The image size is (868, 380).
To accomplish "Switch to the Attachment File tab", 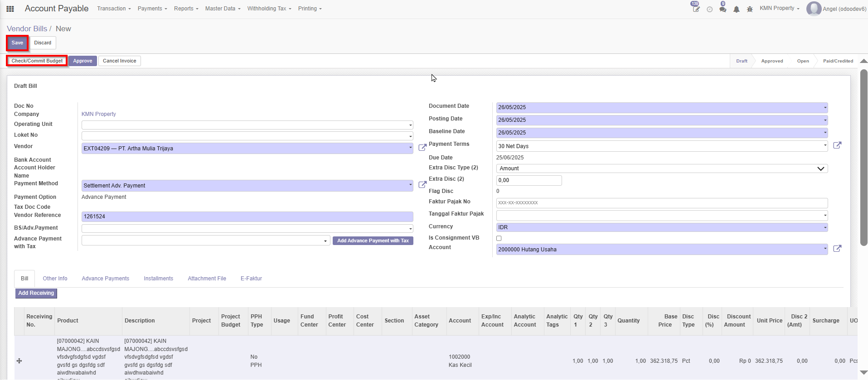I will pos(207,279).
